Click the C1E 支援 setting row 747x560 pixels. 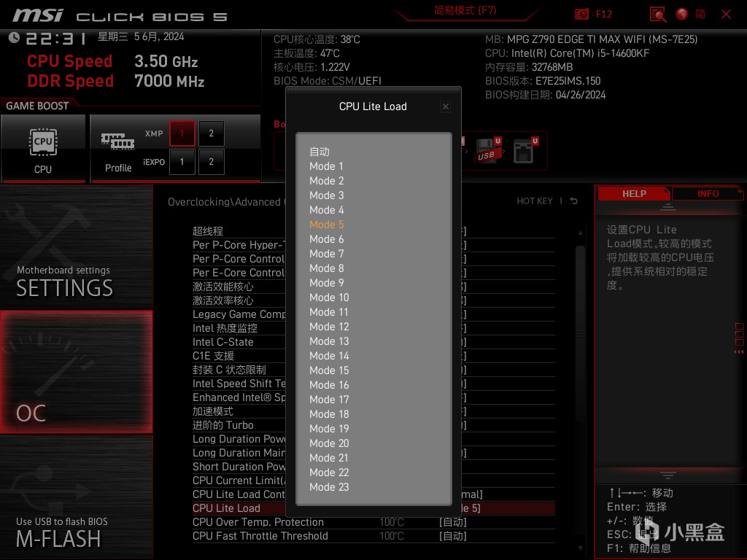pos(373,356)
